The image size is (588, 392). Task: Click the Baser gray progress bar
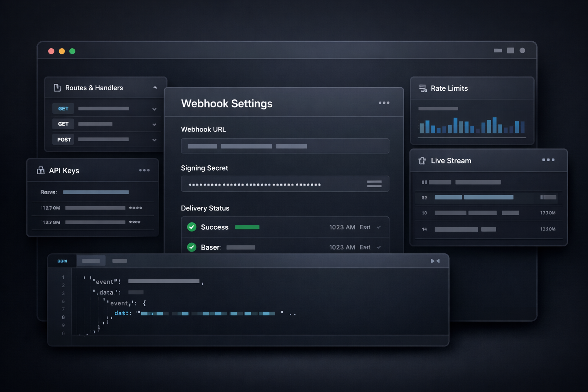coord(241,247)
